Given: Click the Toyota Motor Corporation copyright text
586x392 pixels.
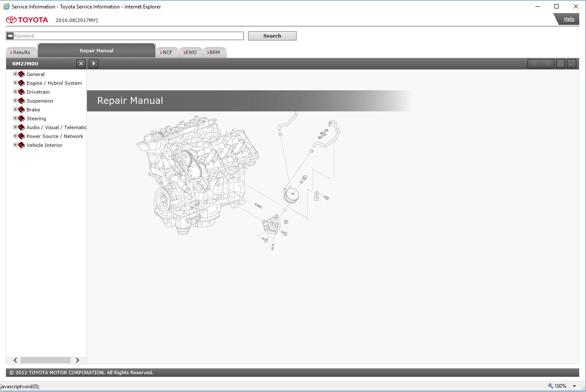Looking at the screenshot, I should pyautogui.click(x=81, y=373).
